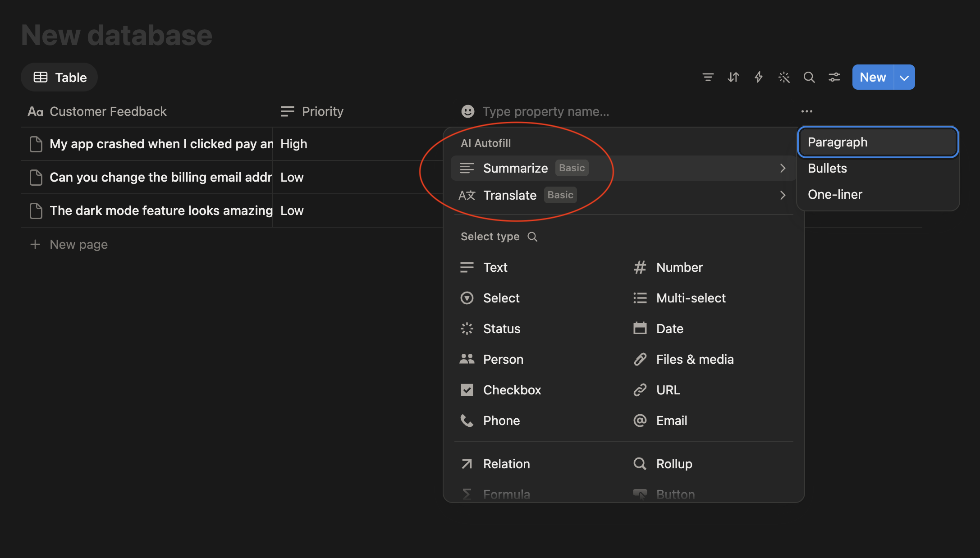Expand the Summarize submenu arrow
This screenshot has height=558, width=980.
(x=783, y=168)
